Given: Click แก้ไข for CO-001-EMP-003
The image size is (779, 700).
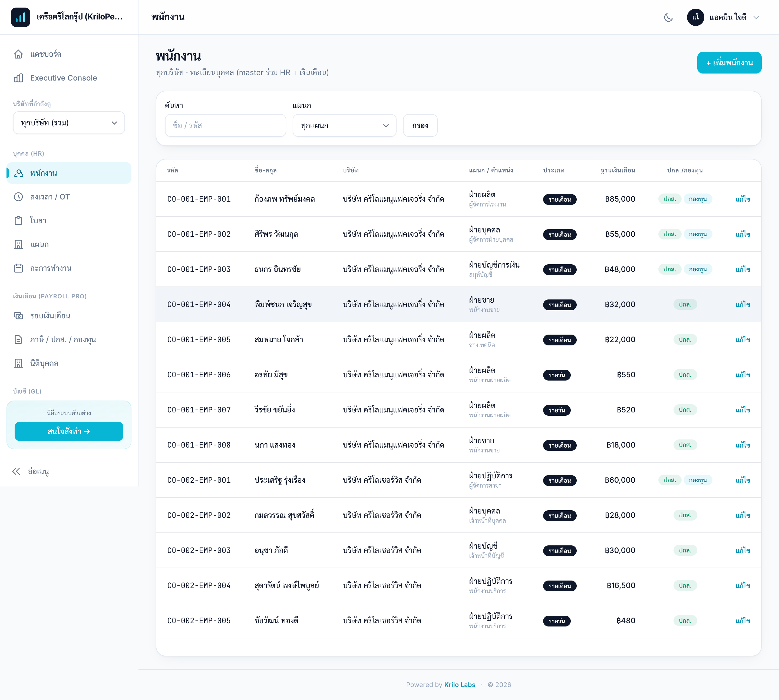Looking at the screenshot, I should (743, 269).
